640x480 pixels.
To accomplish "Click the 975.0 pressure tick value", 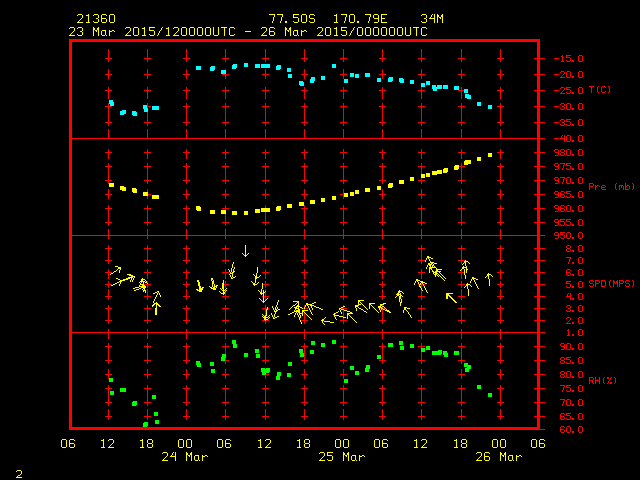I will tap(569, 167).
